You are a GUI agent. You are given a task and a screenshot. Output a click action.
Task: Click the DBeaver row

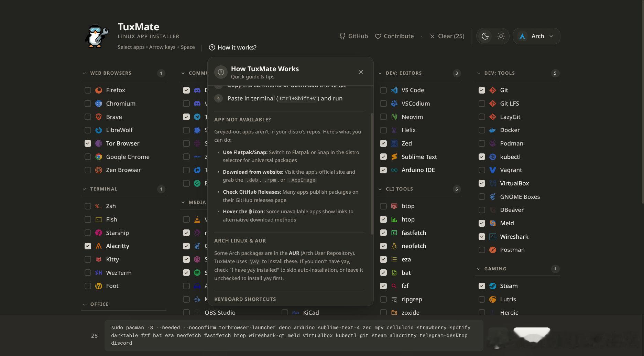(x=518, y=210)
